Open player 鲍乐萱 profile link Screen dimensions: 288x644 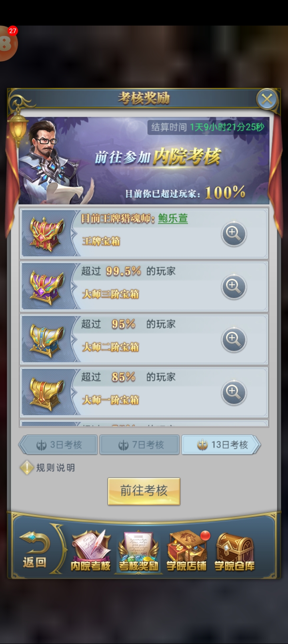(x=173, y=218)
